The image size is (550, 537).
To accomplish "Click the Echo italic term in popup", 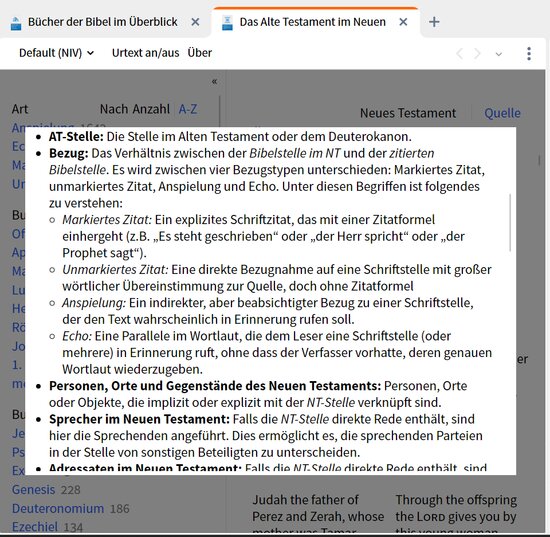I will point(77,336).
